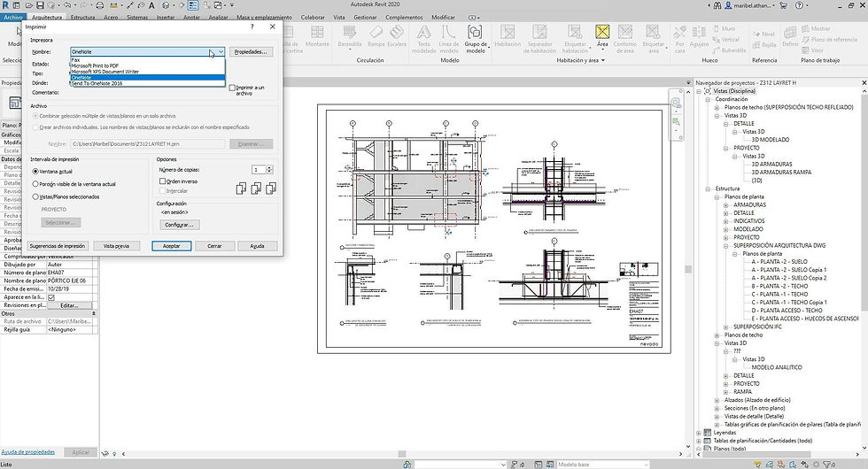This screenshot has height=469, width=868.
Task: Click the 'Vista previa' button
Action: (x=116, y=246)
